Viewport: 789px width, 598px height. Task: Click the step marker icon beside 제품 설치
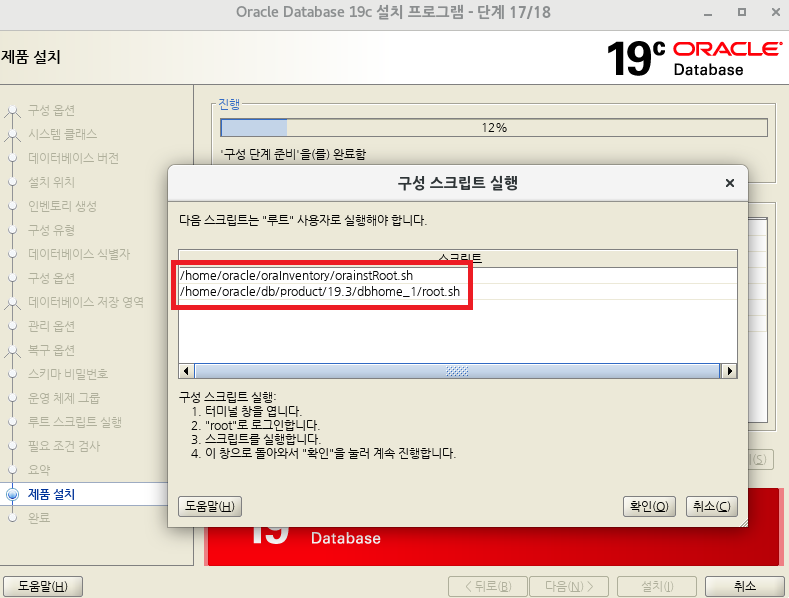coord(13,494)
